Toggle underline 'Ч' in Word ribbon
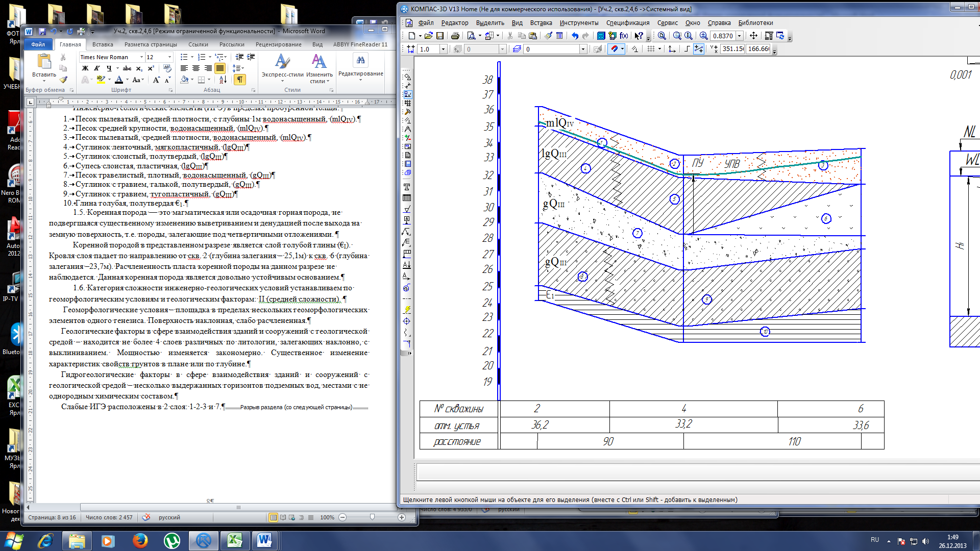Screen dimensions: 980x551 point(108,68)
